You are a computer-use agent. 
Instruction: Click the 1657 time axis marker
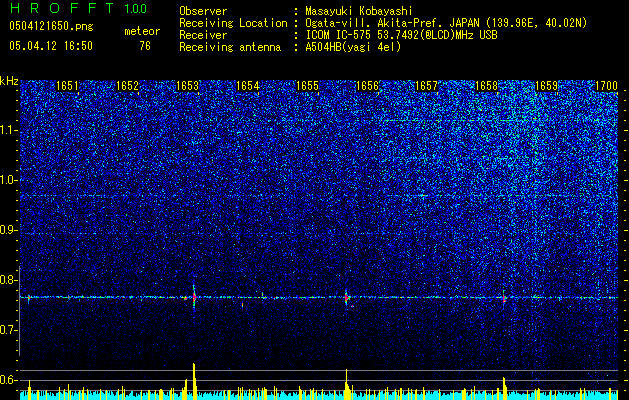[x=426, y=86]
